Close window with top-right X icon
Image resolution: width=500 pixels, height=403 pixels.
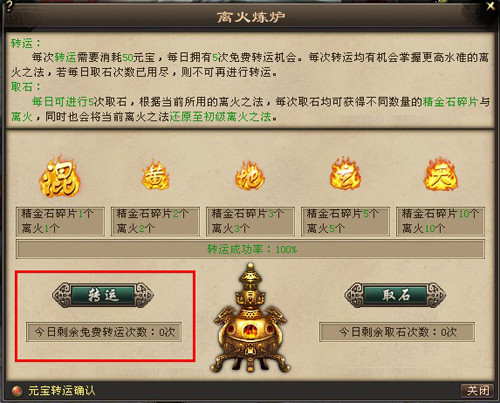[x=490, y=6]
